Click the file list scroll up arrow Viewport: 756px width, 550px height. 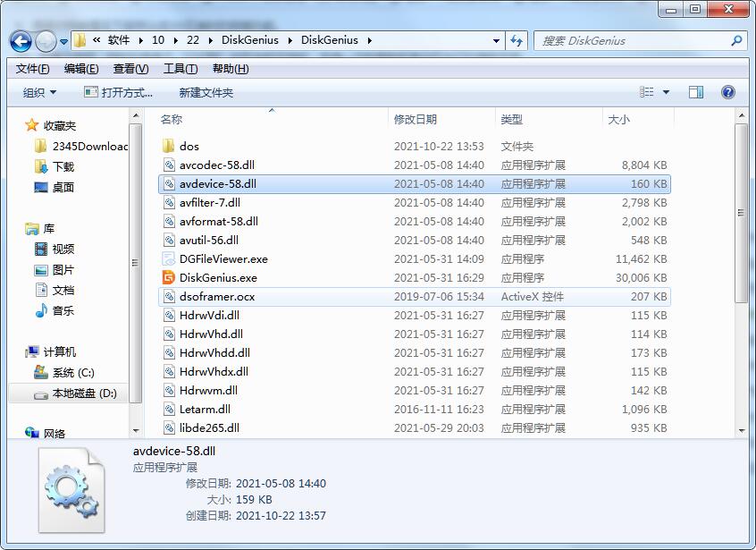(x=742, y=115)
